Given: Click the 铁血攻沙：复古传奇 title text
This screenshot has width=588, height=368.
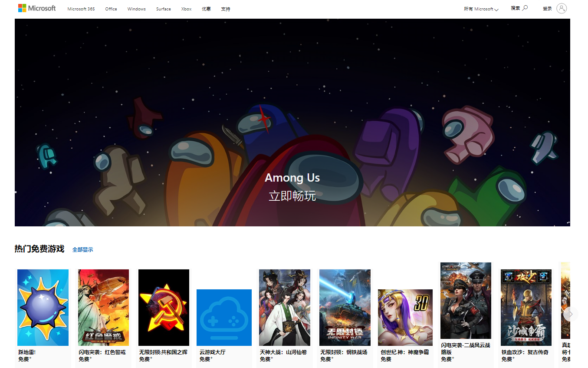Looking at the screenshot, I should pyautogui.click(x=525, y=352).
